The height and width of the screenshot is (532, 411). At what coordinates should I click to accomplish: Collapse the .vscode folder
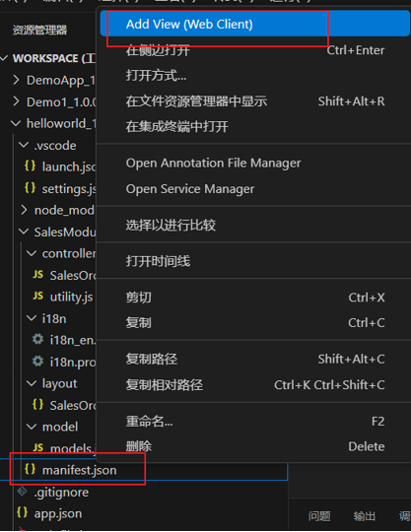click(x=24, y=145)
